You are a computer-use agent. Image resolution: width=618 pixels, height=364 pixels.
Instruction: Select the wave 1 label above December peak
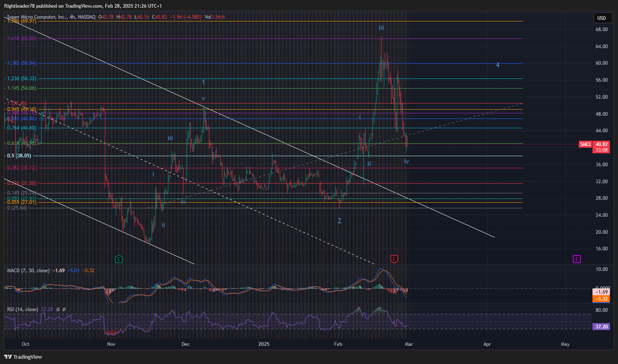pos(203,82)
